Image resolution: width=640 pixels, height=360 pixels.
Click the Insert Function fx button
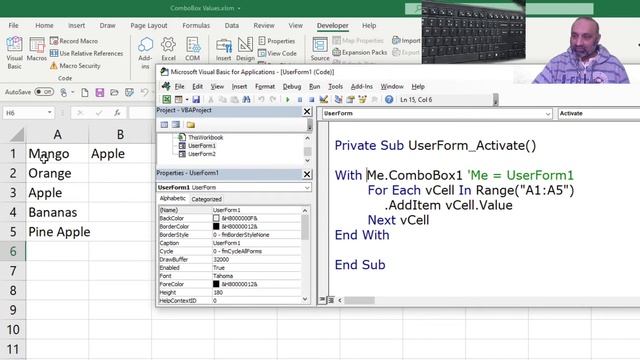pyautogui.click(x=117, y=113)
